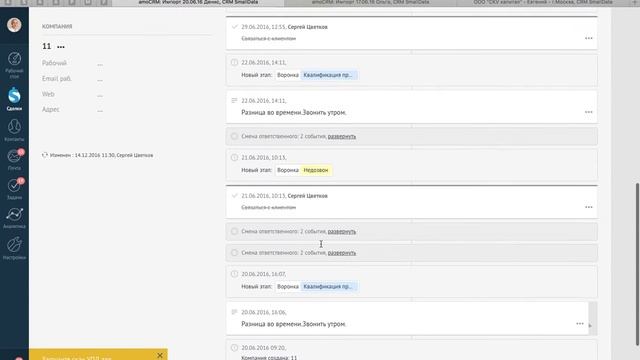The height and width of the screenshot is (360, 640).
Task: Click the Web field value
Action: point(100,95)
